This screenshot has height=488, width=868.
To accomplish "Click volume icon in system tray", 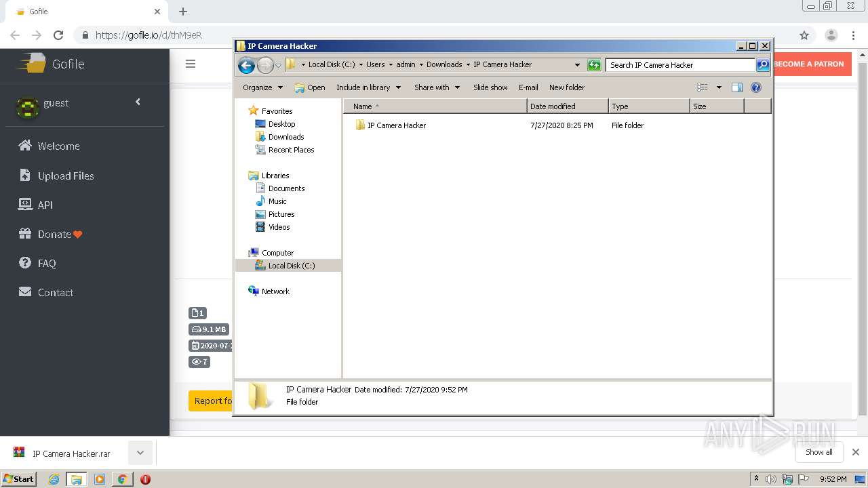I will 771,479.
